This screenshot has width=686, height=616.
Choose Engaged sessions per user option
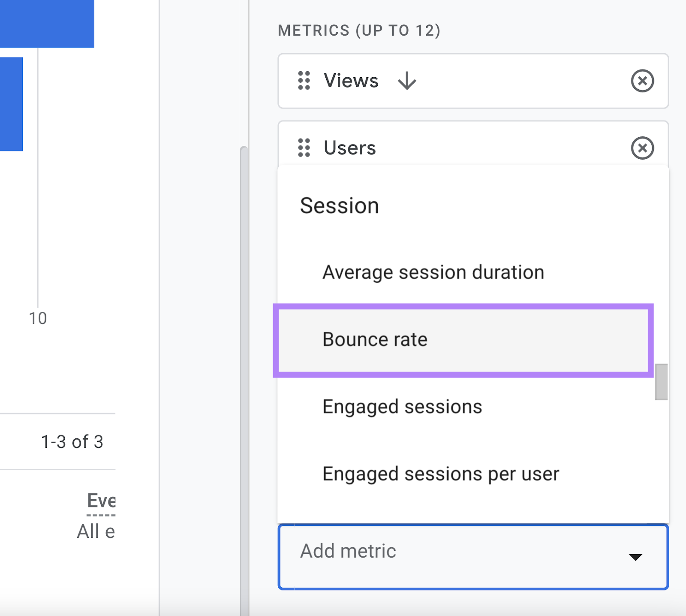pos(441,474)
